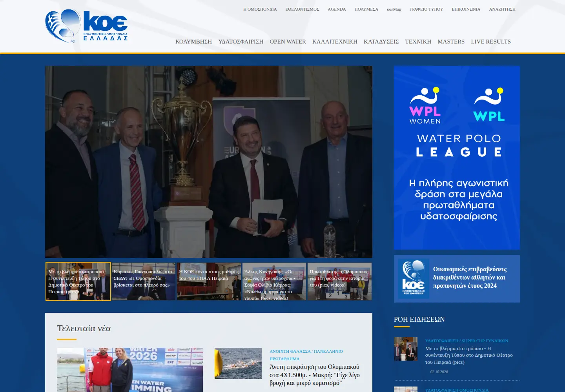
Task: Select the ΥΔΑΤΟΣΦΑΙΡΙΣΗ navigation item
Action: click(241, 42)
